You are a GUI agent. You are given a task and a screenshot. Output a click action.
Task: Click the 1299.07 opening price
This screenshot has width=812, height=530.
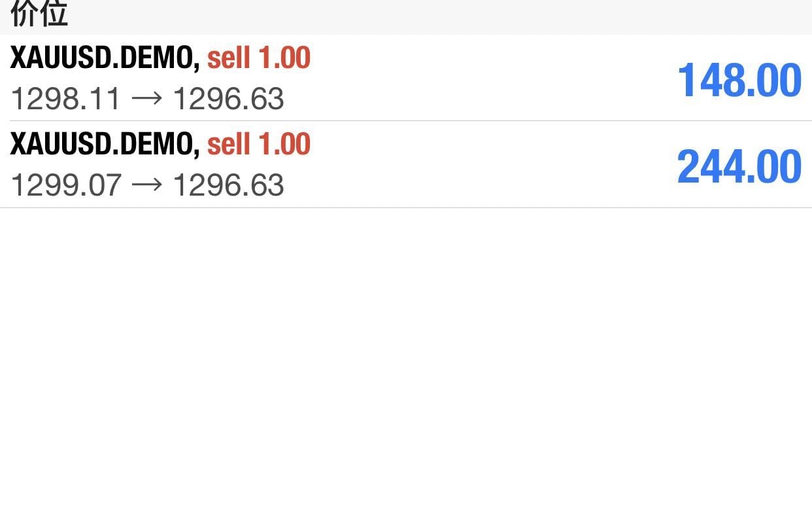[x=65, y=185]
